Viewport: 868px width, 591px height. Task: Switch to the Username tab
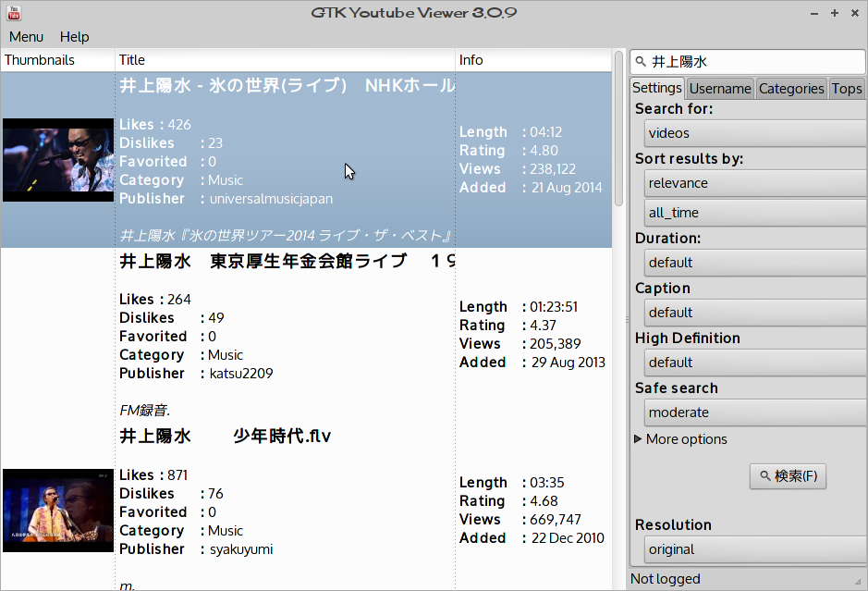coord(720,89)
